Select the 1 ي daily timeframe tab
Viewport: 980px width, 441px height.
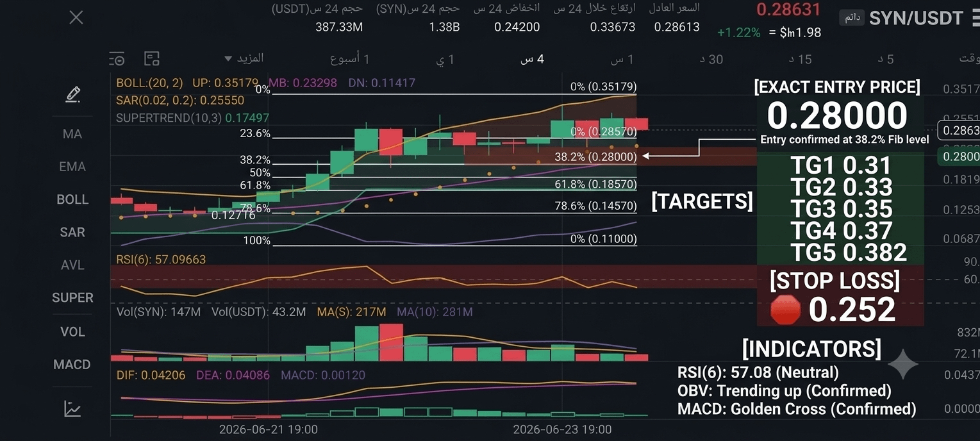click(445, 59)
